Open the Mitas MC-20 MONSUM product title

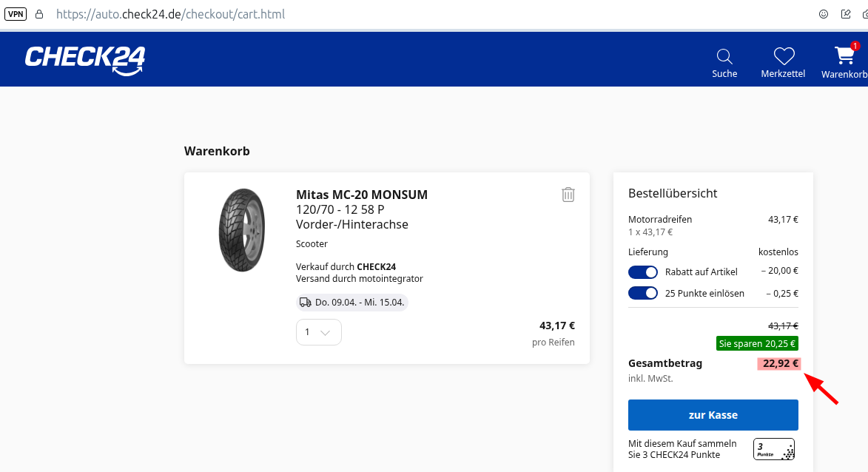(x=361, y=195)
